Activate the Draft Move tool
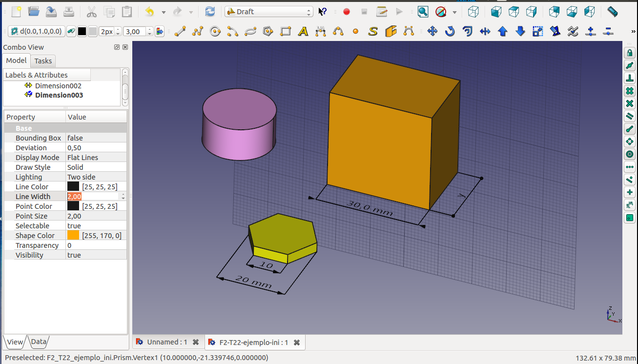 coord(432,32)
